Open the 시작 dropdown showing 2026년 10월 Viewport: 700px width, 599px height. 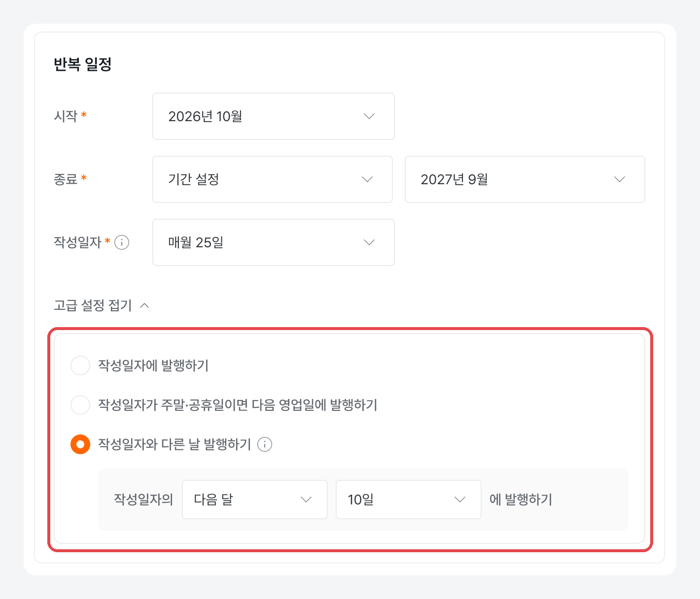coord(274,116)
